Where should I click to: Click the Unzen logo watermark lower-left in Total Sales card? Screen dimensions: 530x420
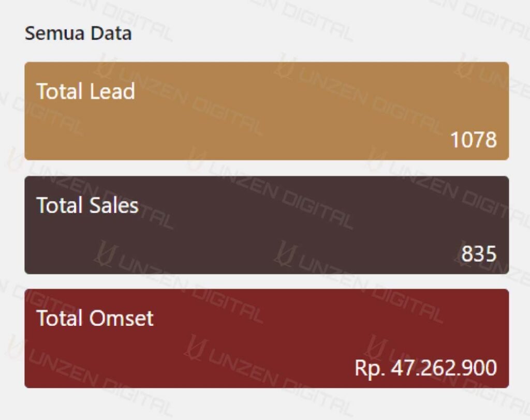click(x=106, y=253)
